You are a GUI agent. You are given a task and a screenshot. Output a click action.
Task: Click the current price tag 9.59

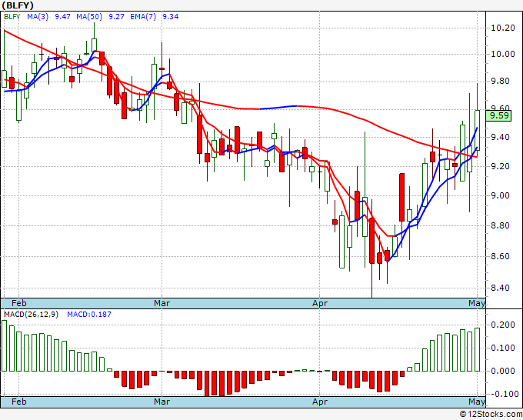[x=498, y=115]
